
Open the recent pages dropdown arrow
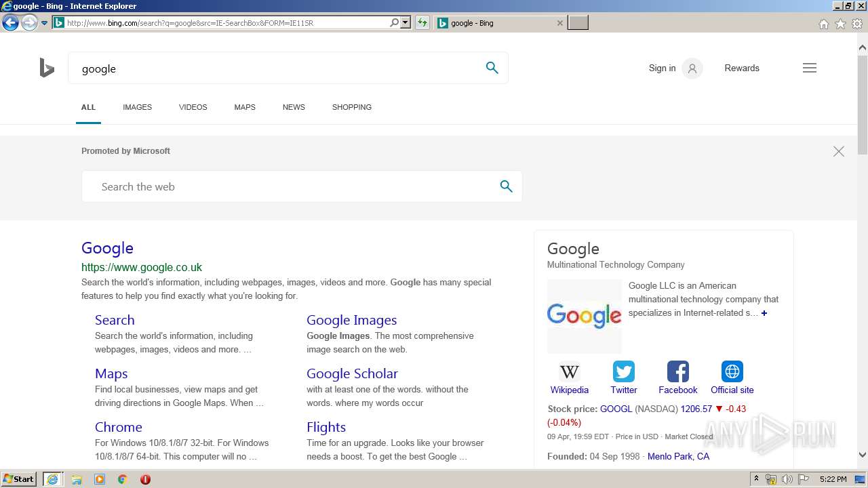pos(45,23)
